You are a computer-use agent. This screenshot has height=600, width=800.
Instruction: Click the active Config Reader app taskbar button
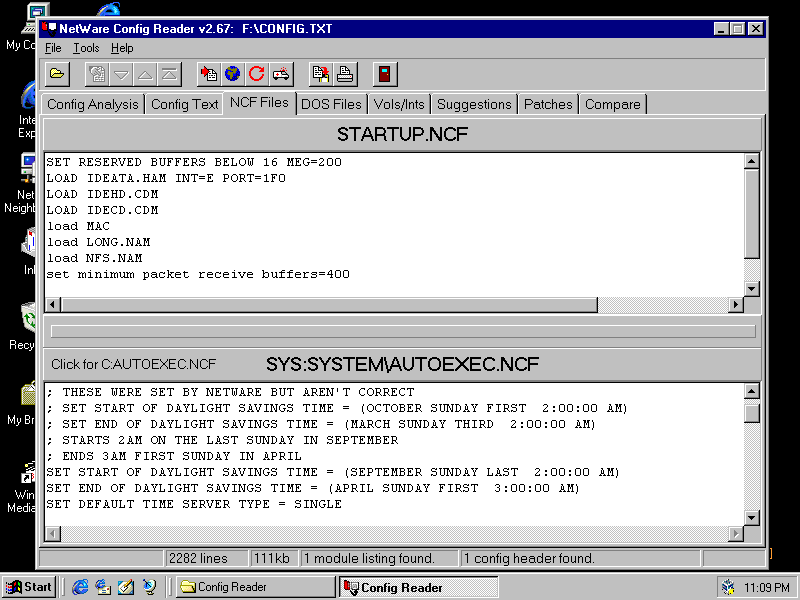click(x=418, y=587)
